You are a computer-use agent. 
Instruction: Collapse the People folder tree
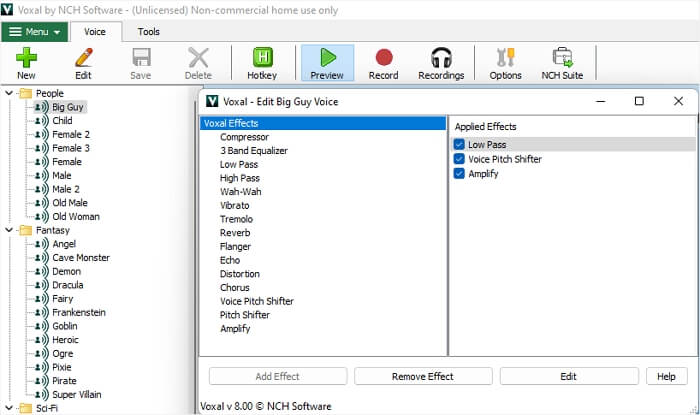[9, 93]
